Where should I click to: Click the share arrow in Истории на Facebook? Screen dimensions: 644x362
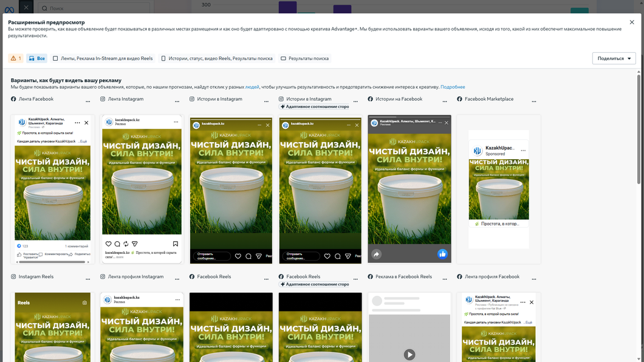[x=376, y=254]
